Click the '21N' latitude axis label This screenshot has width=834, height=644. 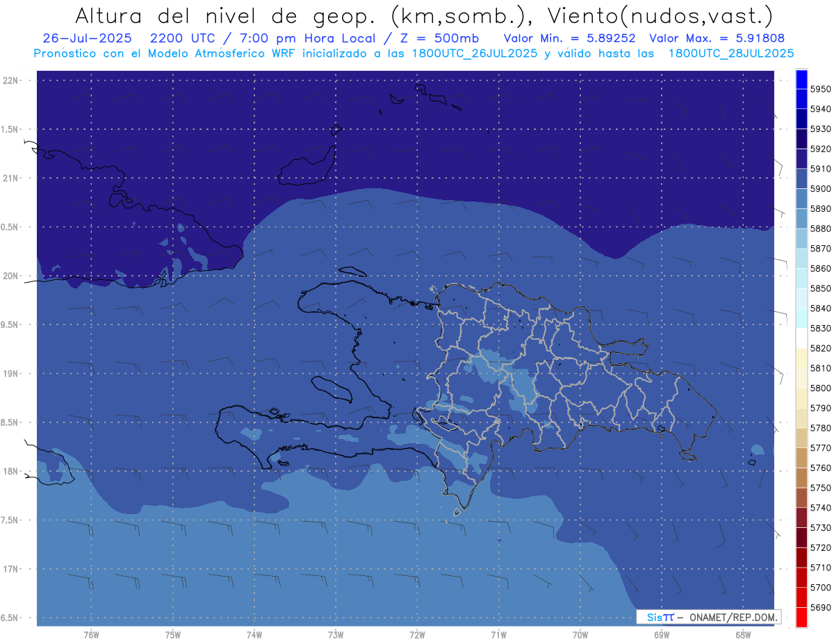coord(11,178)
